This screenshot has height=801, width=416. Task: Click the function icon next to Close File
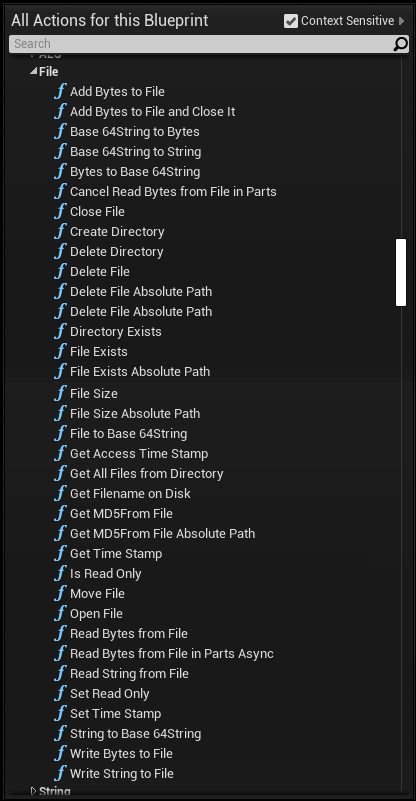pos(60,211)
